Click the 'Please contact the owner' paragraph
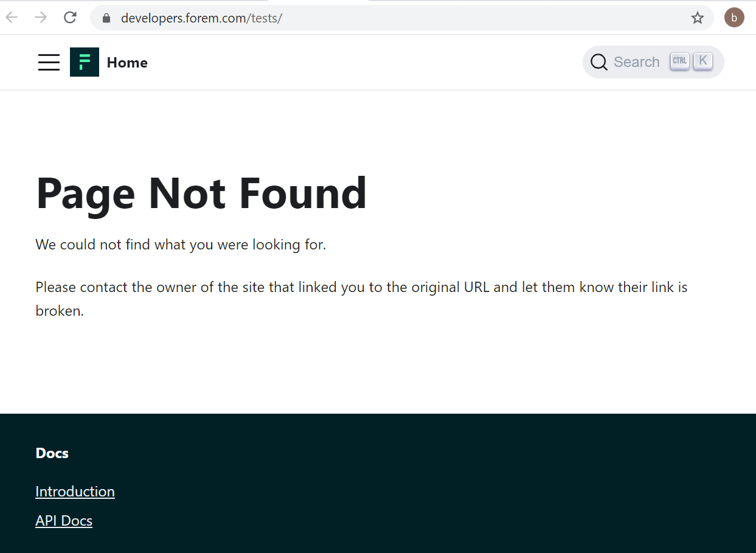The image size is (756, 553). click(361, 299)
